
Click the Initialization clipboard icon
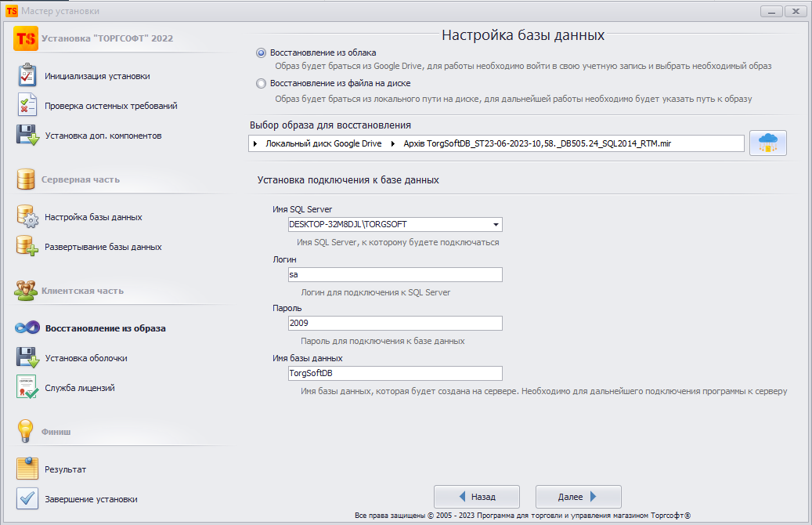[27, 76]
